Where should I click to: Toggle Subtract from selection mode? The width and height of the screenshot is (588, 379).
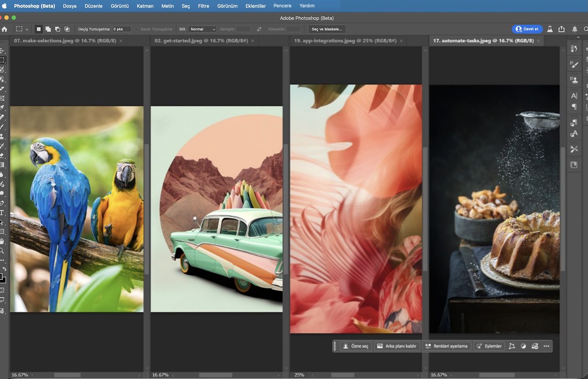click(57, 29)
